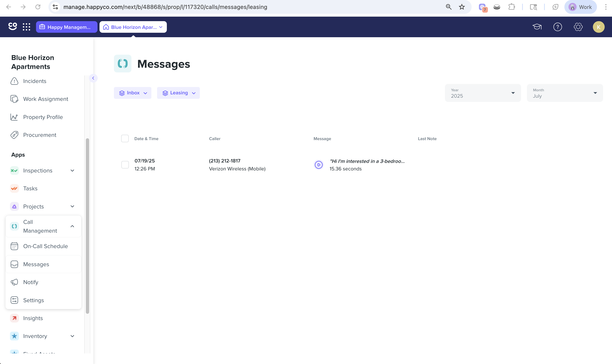Click the browser zoom magnifier icon
612x364 pixels.
click(x=449, y=7)
